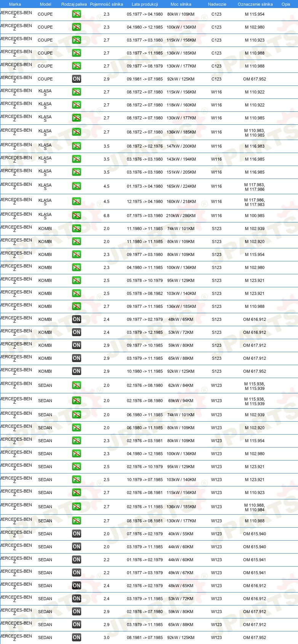This screenshot has width=298, height=644.
Task: Click petrol icon in the 118kW / 160KM row
Action: [77, 105]
